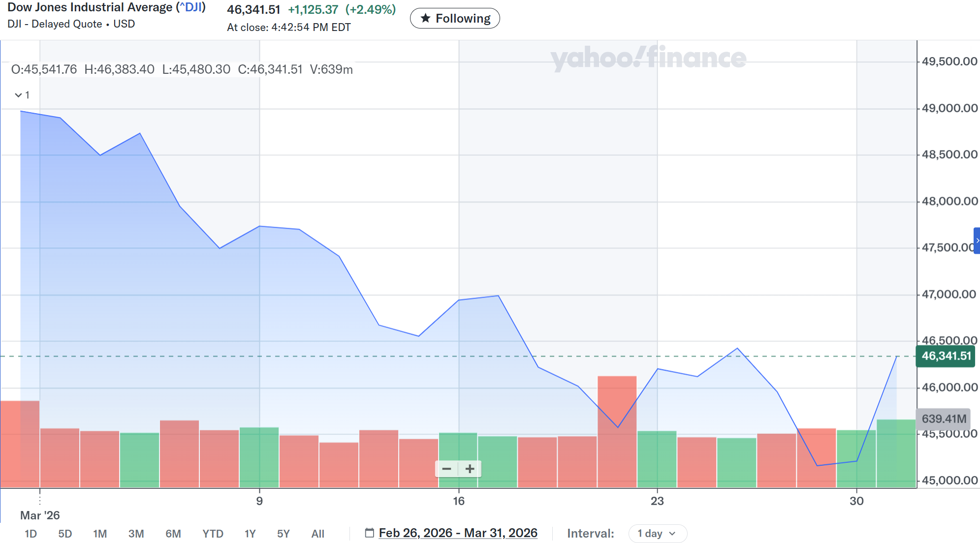Click the chart zoom in plus icon
Image resolution: width=980 pixels, height=543 pixels.
470,469
